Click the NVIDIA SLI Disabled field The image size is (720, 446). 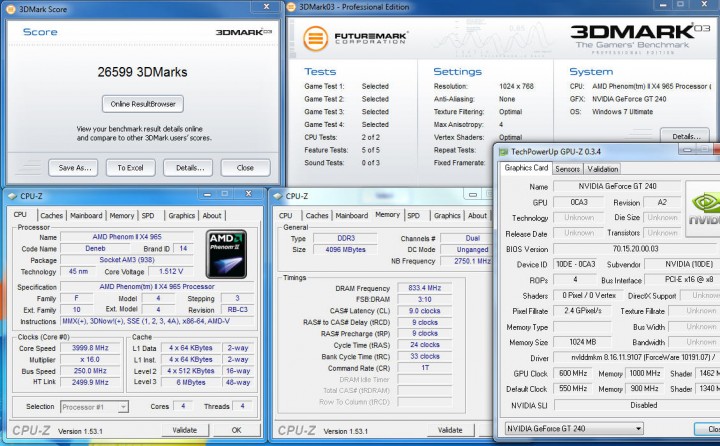636,405
